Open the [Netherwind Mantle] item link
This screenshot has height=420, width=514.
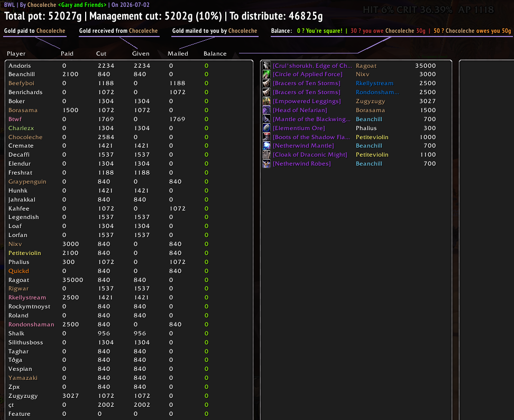tap(304, 145)
